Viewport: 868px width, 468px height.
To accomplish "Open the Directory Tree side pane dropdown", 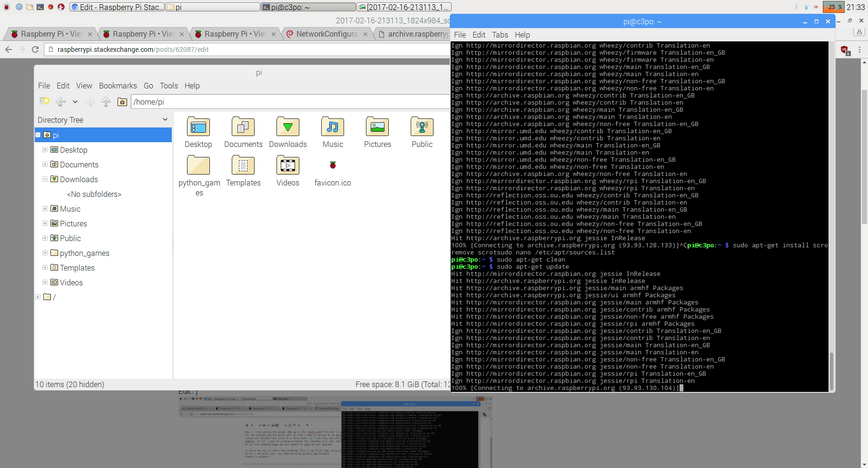I will tap(165, 119).
